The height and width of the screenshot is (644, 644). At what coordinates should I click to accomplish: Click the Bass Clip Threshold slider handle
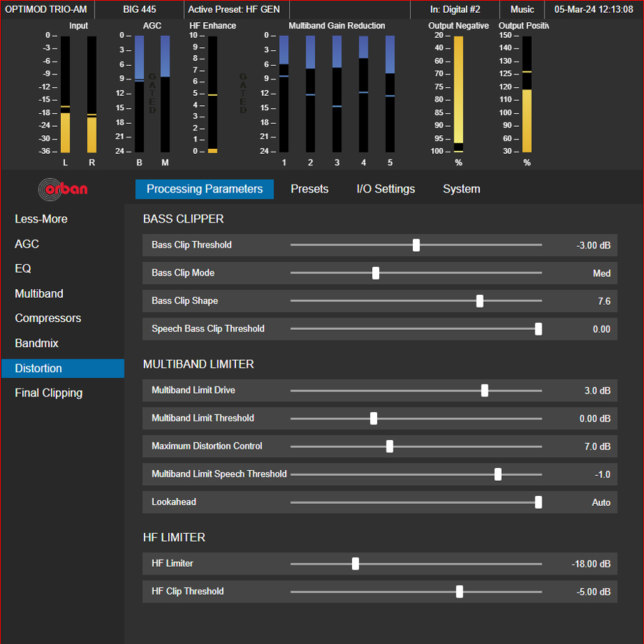(x=416, y=245)
